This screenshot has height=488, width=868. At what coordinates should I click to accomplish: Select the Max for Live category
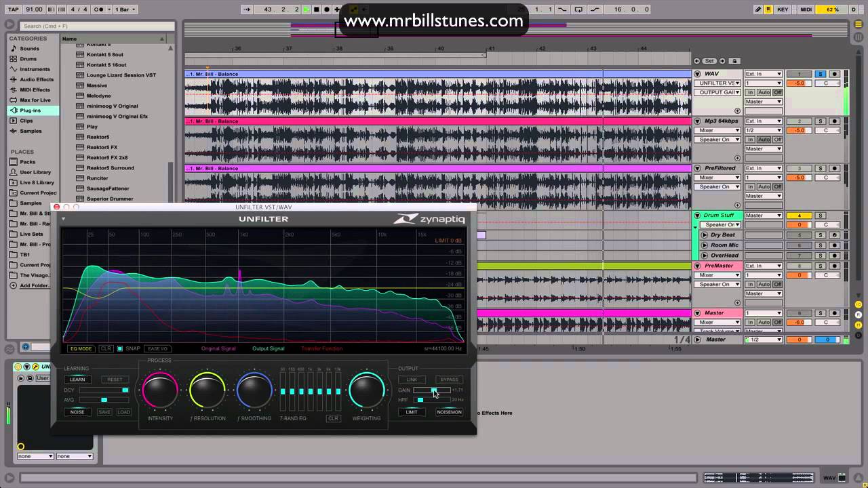coord(35,100)
